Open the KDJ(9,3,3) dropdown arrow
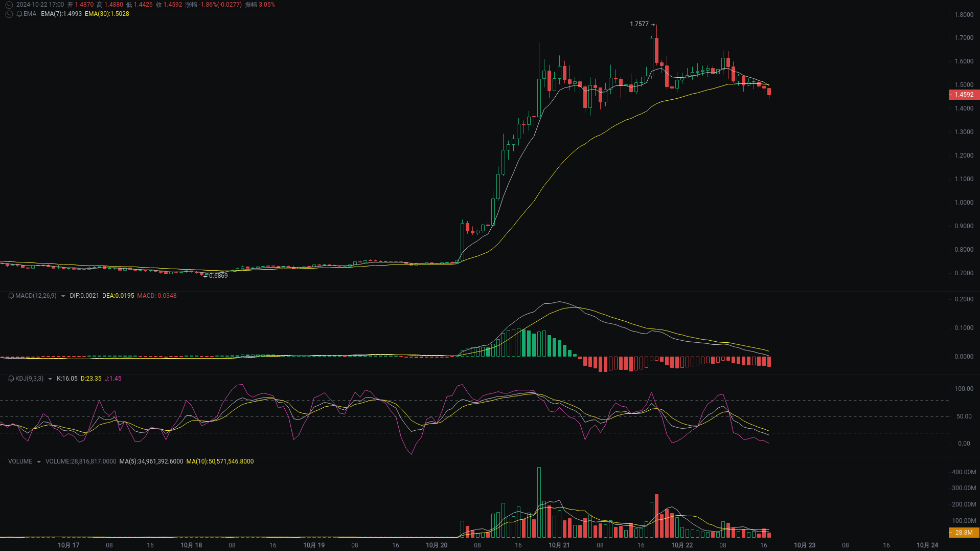 pos(50,379)
